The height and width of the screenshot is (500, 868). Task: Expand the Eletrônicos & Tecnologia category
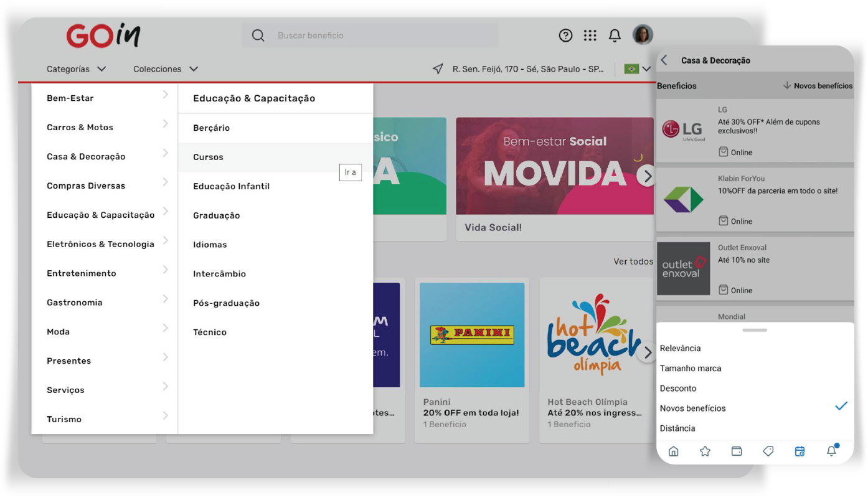[x=105, y=244]
